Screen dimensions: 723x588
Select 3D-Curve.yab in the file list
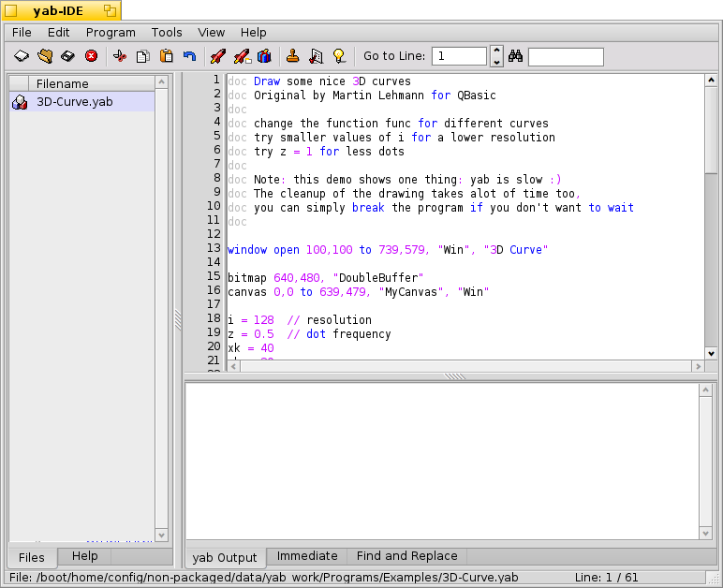tap(82, 101)
